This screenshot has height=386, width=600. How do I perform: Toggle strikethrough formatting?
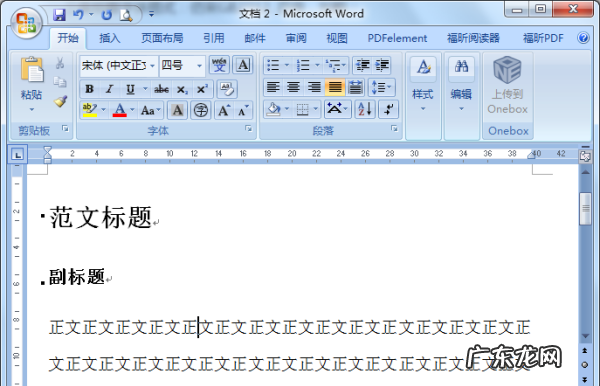click(161, 89)
